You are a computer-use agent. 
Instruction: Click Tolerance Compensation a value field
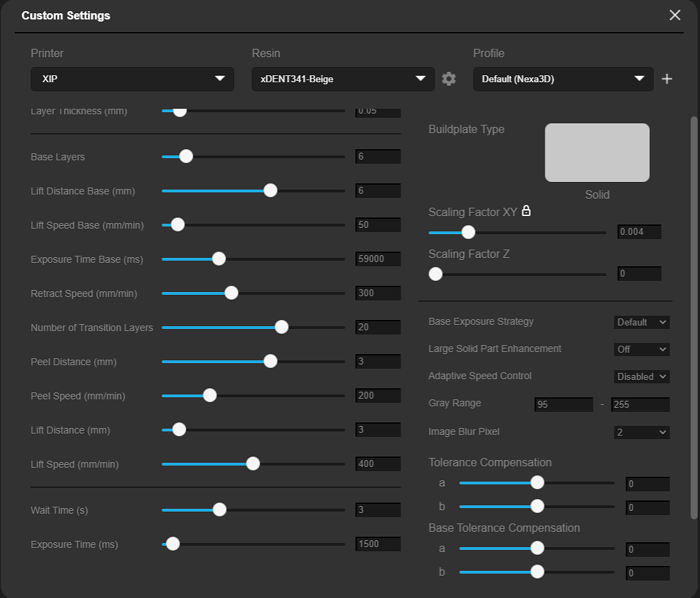[x=648, y=484]
